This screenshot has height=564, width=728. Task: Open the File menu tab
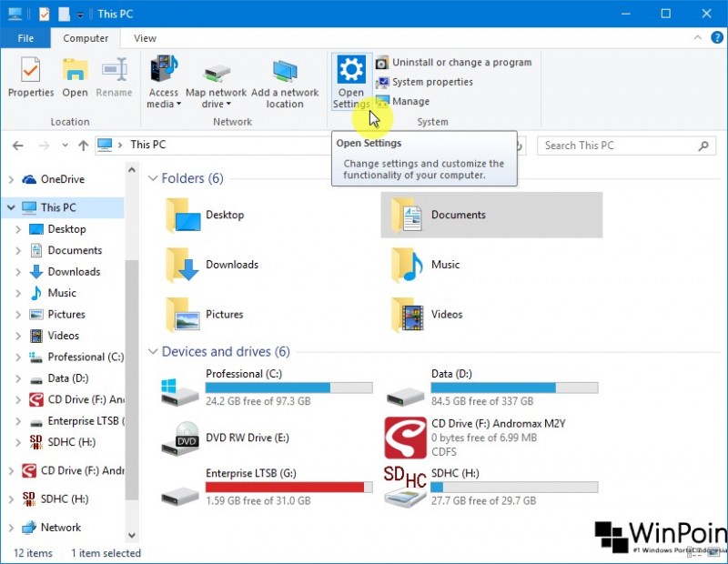pos(25,38)
